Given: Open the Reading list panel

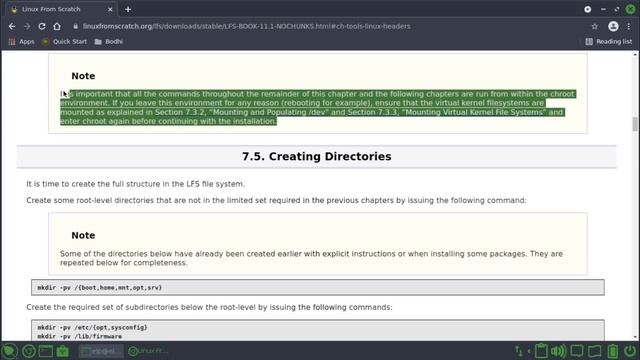Looking at the screenshot, I should click(x=609, y=42).
